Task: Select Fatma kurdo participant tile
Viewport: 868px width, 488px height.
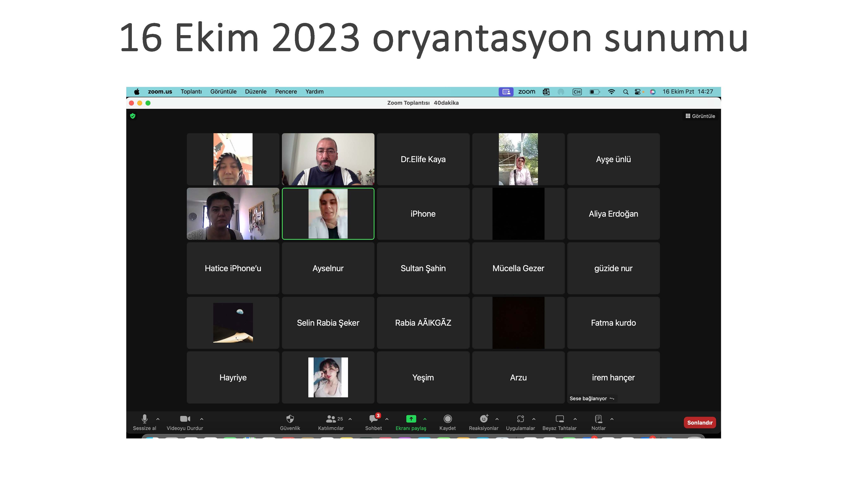Action: pos(613,323)
